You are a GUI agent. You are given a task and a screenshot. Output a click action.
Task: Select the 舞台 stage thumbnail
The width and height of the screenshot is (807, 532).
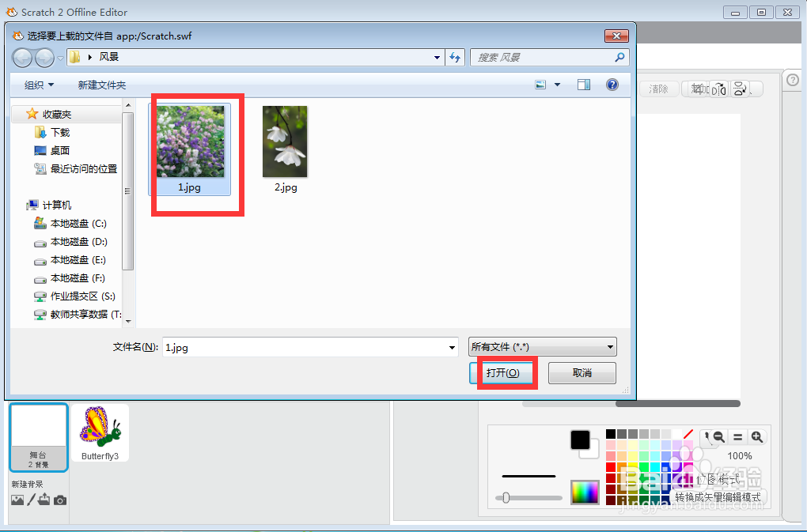click(x=39, y=437)
